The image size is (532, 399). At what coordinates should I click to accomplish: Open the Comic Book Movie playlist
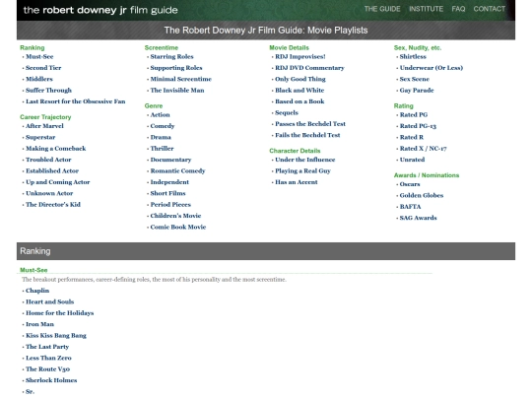pyautogui.click(x=178, y=227)
